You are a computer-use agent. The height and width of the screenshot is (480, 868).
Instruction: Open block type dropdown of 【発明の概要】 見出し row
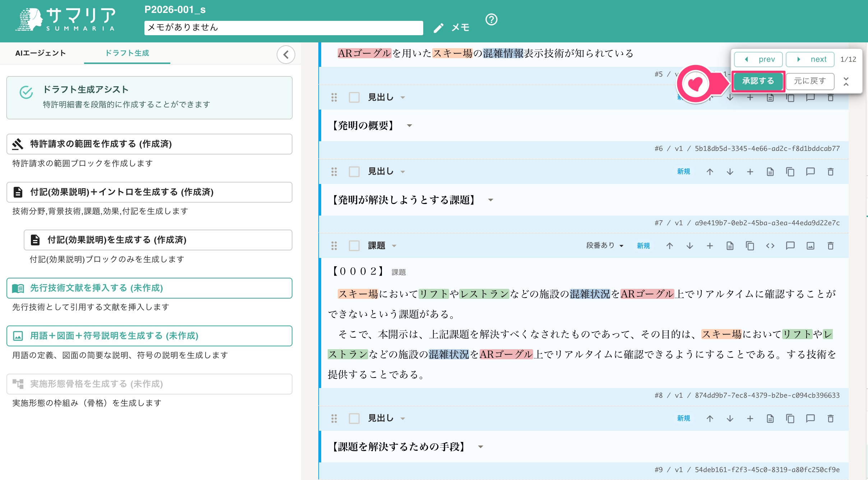(x=403, y=98)
